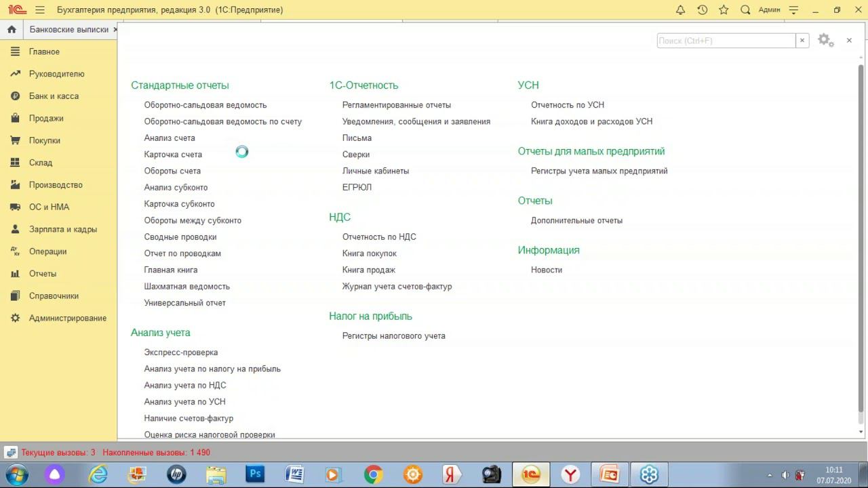Screen dimensions: 868x488
Task: Open the Покупки cart icon
Action: pos(15,140)
